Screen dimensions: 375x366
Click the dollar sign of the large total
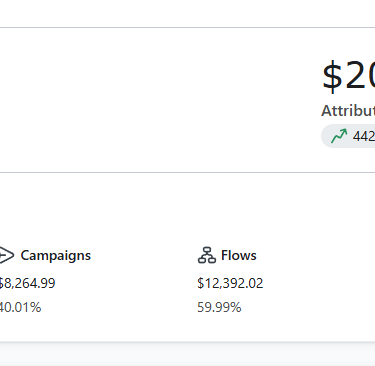click(x=332, y=77)
